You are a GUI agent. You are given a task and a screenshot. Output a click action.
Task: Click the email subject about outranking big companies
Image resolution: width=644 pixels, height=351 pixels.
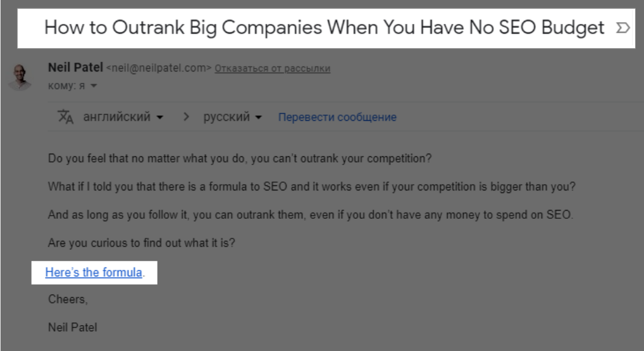click(x=324, y=27)
